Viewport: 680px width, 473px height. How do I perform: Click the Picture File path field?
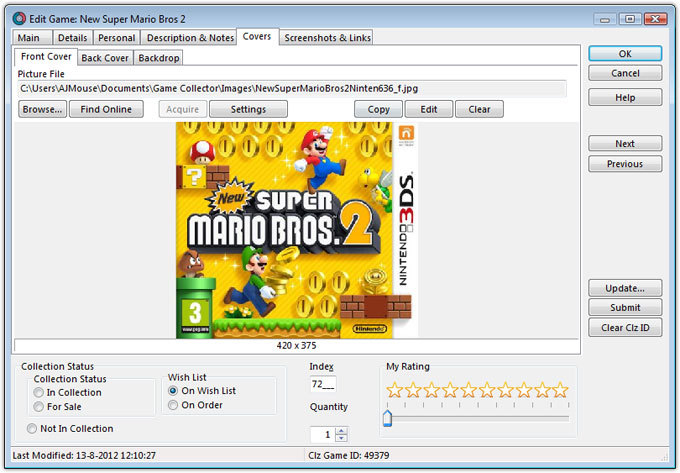click(291, 88)
